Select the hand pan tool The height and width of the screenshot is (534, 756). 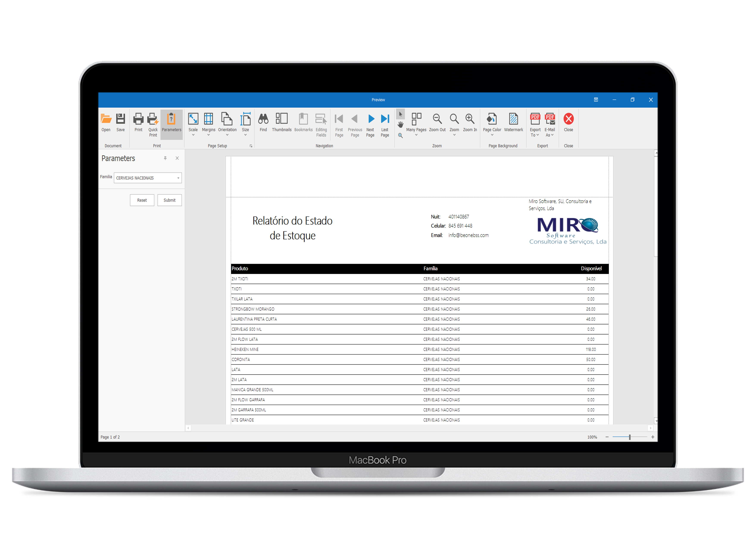pyautogui.click(x=400, y=125)
